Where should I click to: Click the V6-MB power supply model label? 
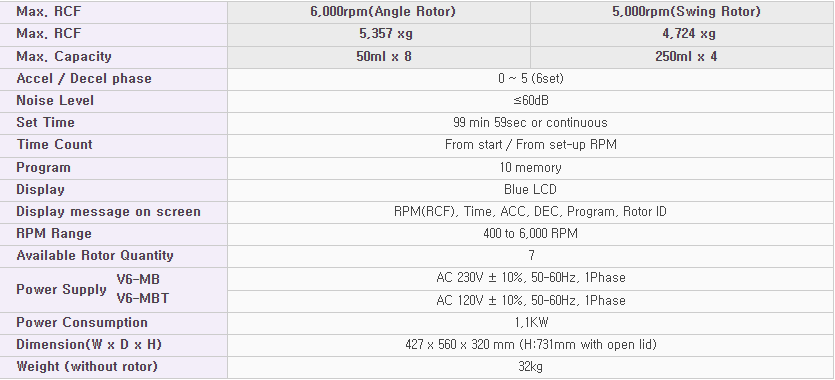(x=138, y=279)
